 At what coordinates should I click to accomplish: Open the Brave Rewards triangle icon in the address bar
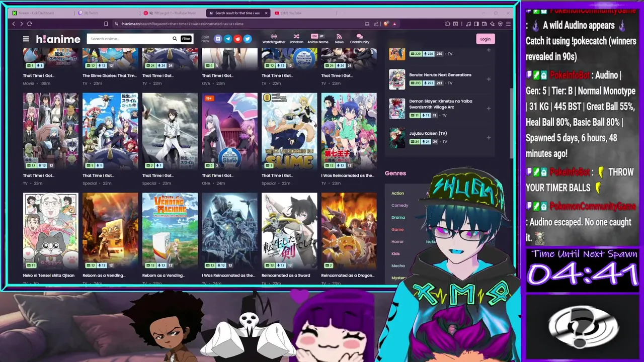click(394, 24)
